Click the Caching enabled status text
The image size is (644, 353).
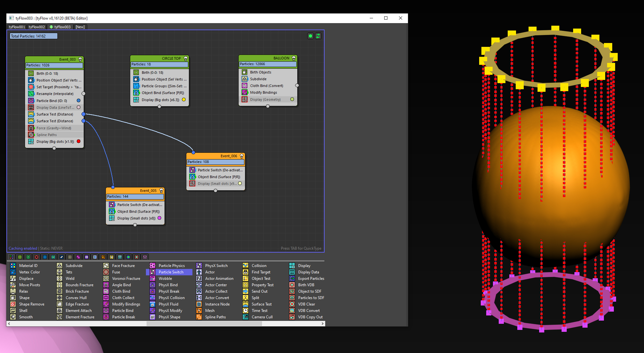click(23, 248)
